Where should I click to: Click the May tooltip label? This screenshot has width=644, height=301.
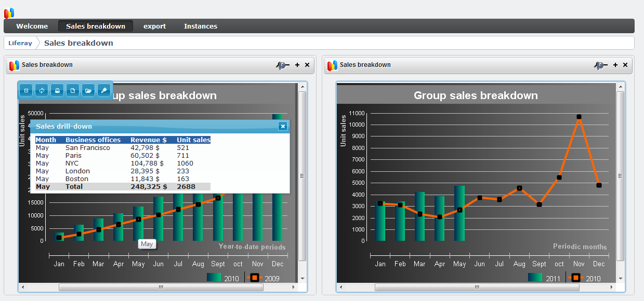[147, 244]
